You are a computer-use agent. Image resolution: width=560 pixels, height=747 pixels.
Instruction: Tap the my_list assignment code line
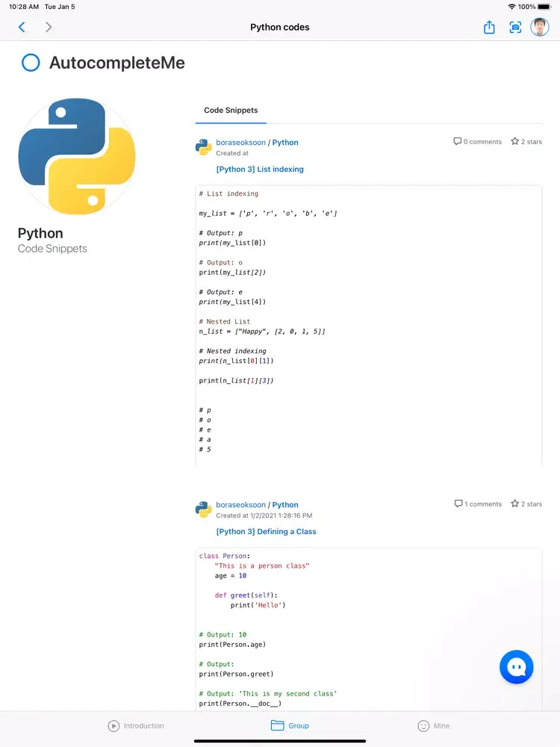(268, 214)
